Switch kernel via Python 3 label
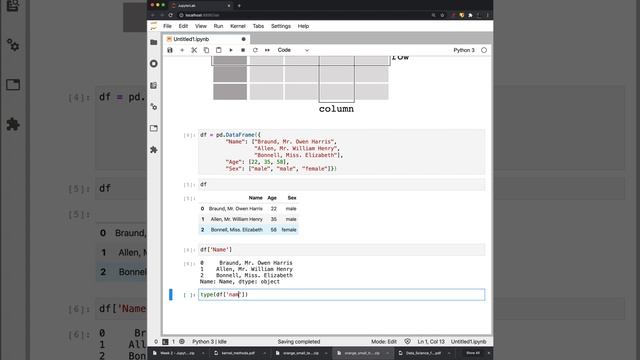Image resolution: width=640 pixels, height=360 pixels. click(464, 50)
